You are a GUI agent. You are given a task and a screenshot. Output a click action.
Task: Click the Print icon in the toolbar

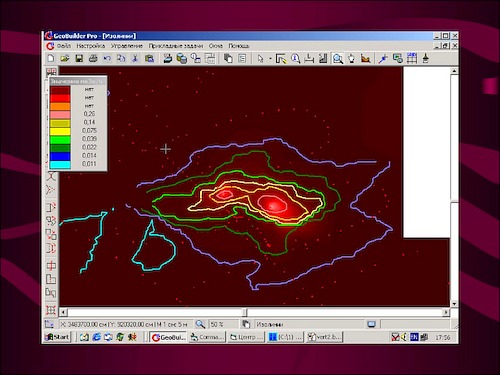tap(93, 59)
